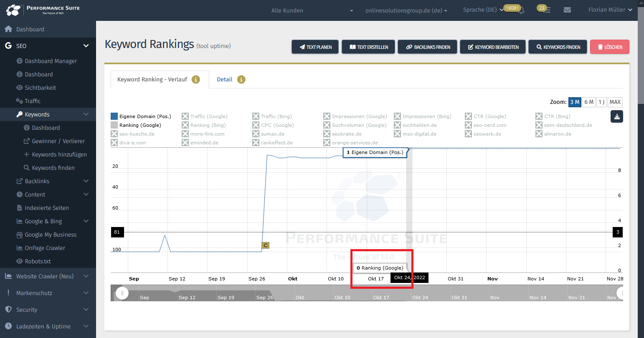
Task: Click the gears icon beside Traffic
Action: pyautogui.click(x=19, y=101)
